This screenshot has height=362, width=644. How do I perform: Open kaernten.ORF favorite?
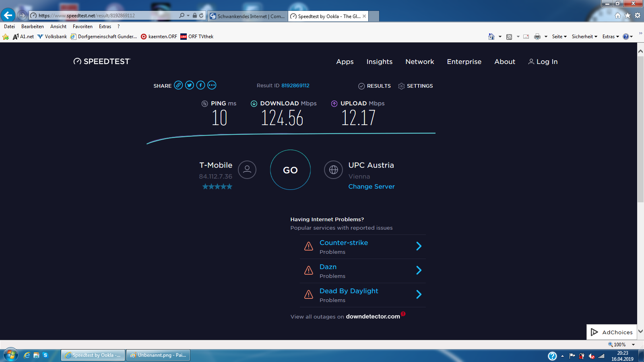pyautogui.click(x=159, y=37)
